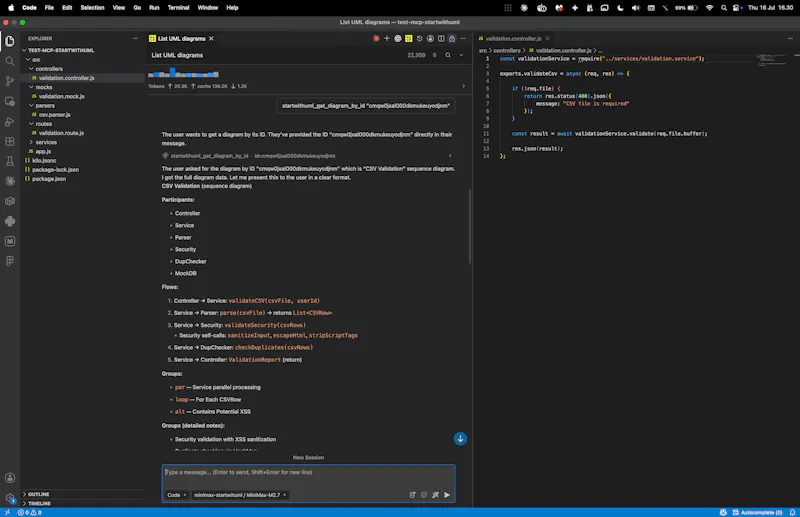This screenshot has width=800, height=517.
Task: Open the Figma extension in activity bar
Action: [10, 261]
